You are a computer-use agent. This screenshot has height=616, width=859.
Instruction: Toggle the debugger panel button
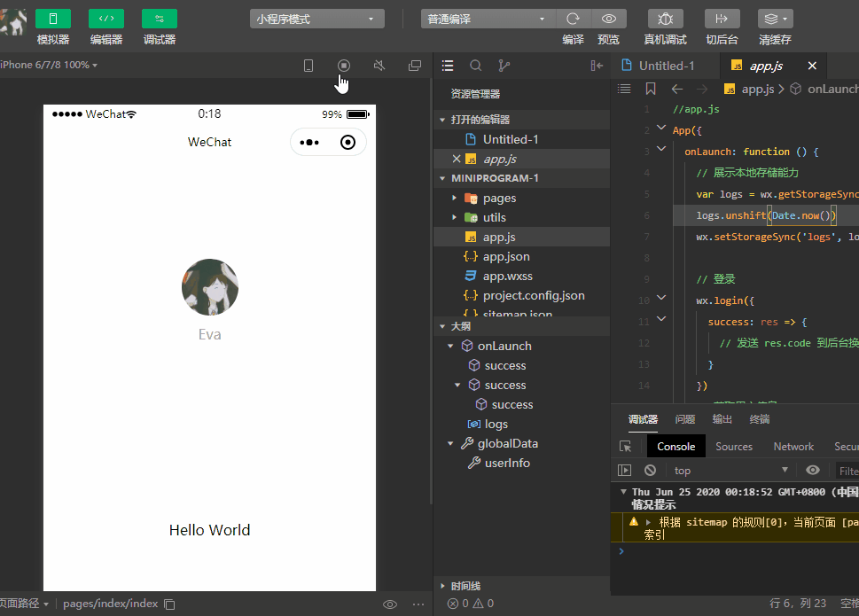click(160, 19)
